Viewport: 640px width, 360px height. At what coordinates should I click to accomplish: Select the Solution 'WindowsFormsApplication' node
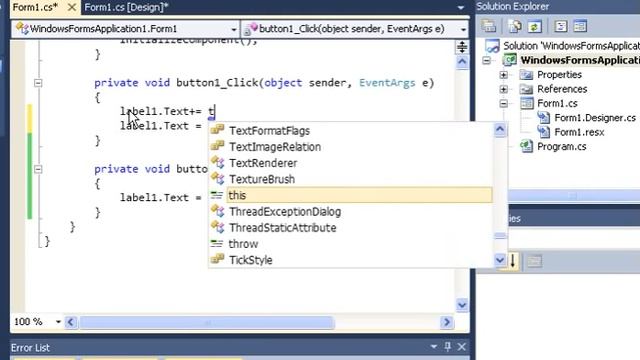(571, 46)
